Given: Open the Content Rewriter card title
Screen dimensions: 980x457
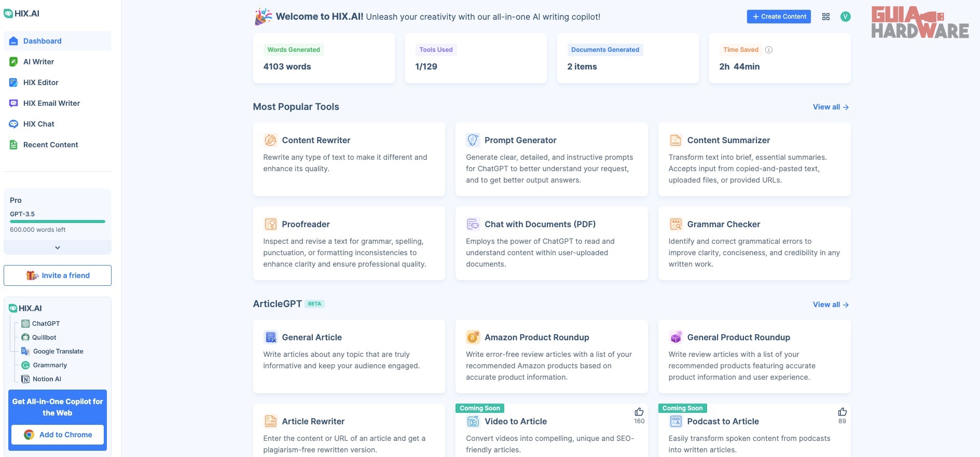Looking at the screenshot, I should click(x=316, y=140).
